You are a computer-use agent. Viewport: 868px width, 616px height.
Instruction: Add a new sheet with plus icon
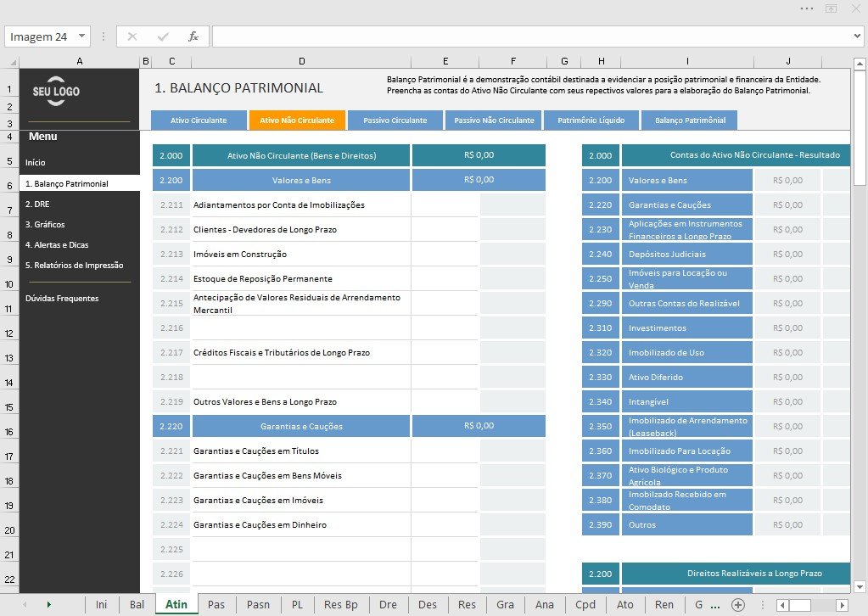pyautogui.click(x=738, y=605)
